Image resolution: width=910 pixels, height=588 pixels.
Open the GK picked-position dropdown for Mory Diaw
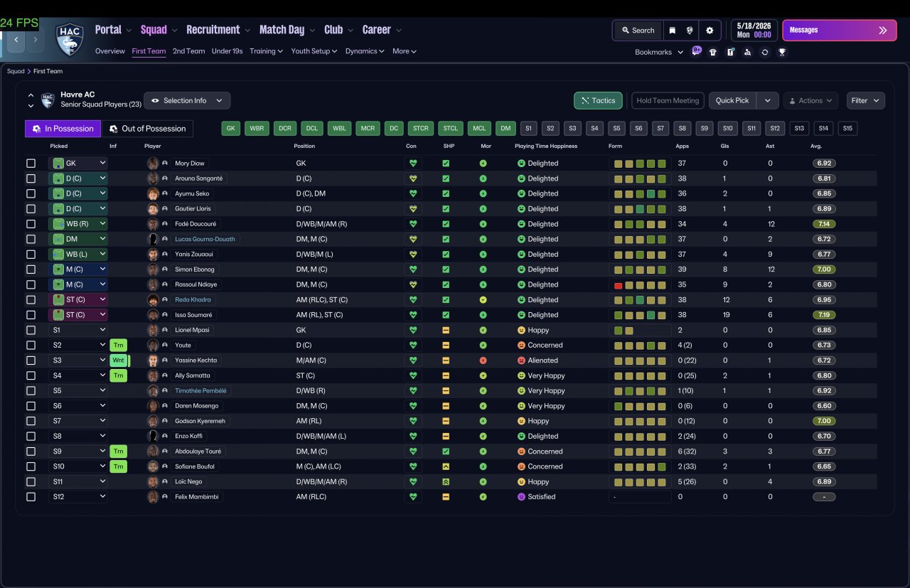coord(78,163)
